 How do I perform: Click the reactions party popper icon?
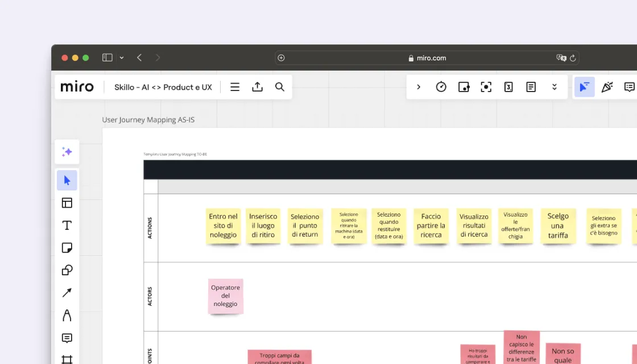pos(607,87)
